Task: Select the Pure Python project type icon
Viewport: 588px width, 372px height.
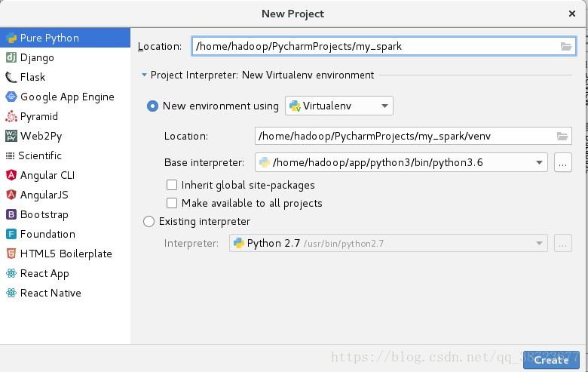Action: 11,38
